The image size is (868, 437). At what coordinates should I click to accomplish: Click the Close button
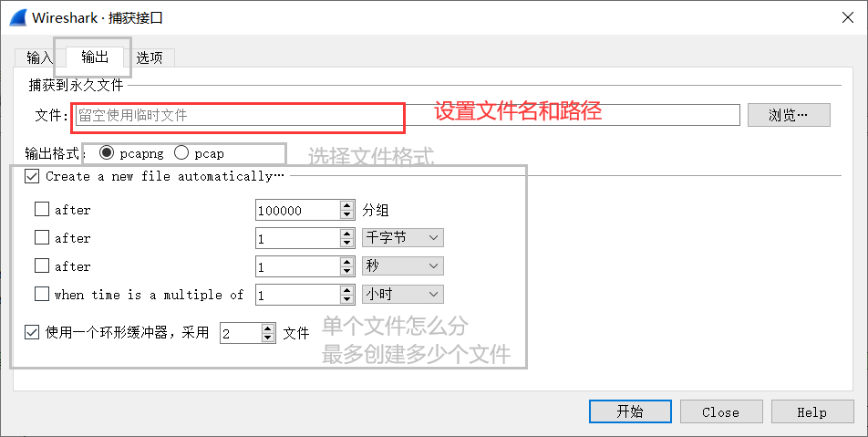point(720,412)
